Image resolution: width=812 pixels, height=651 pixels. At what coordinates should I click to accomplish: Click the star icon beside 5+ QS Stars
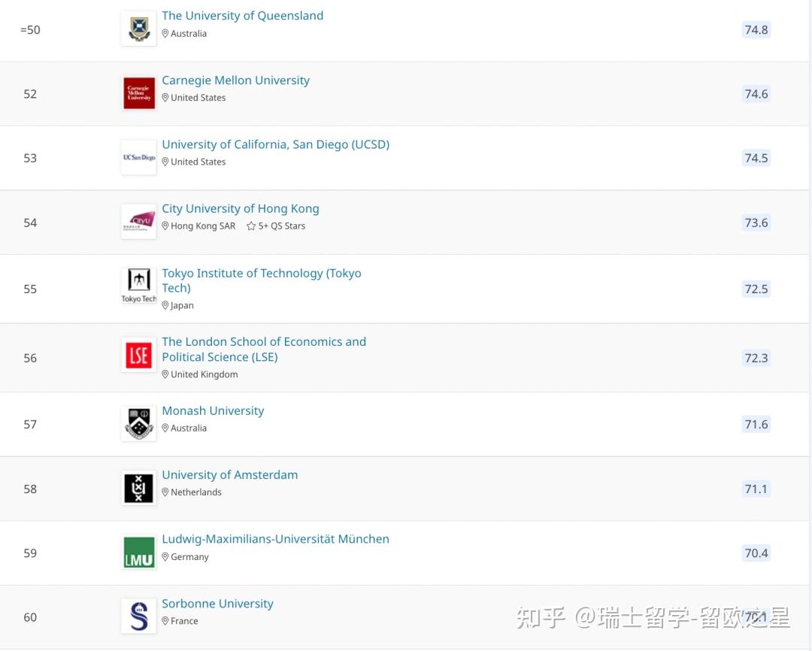251,226
